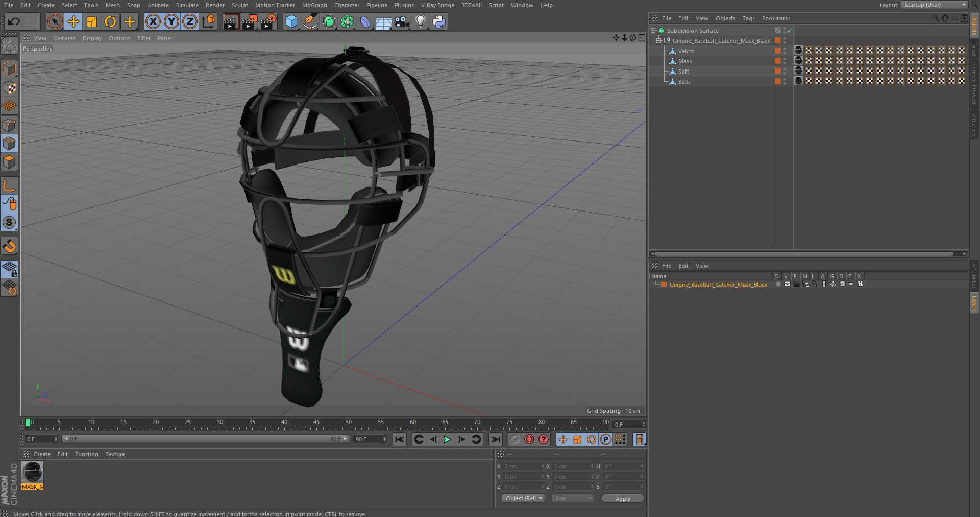Open the Layout dropdown Startup (User)
The image size is (980, 517).
click(934, 5)
